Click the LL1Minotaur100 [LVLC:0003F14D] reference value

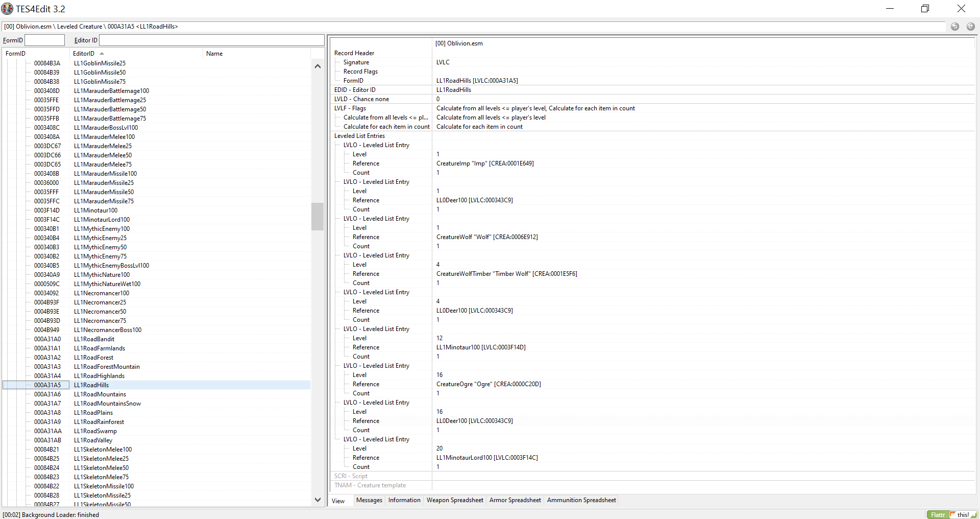click(481, 347)
